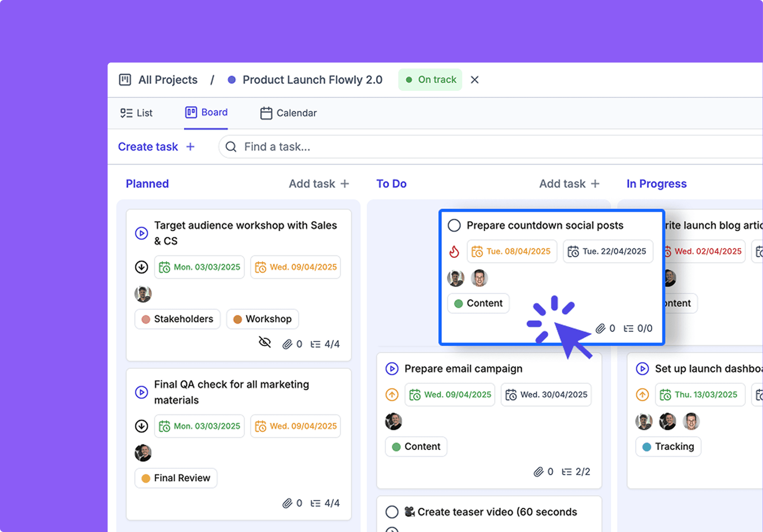Open 0/0 subtasks on countdown social posts card
Image resolution: width=763 pixels, height=532 pixels.
(638, 328)
